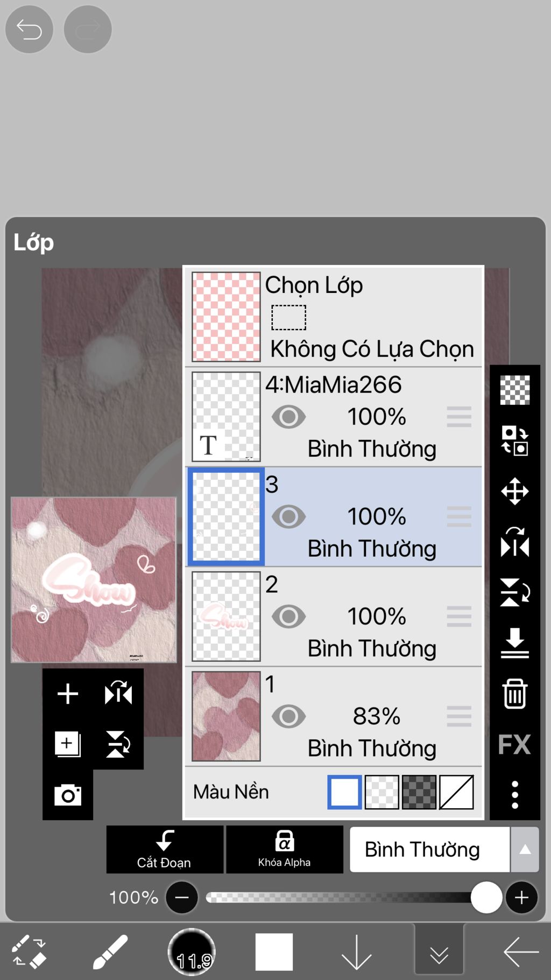Add a new layer with plus icon
The width and height of the screenshot is (551, 980).
click(68, 694)
